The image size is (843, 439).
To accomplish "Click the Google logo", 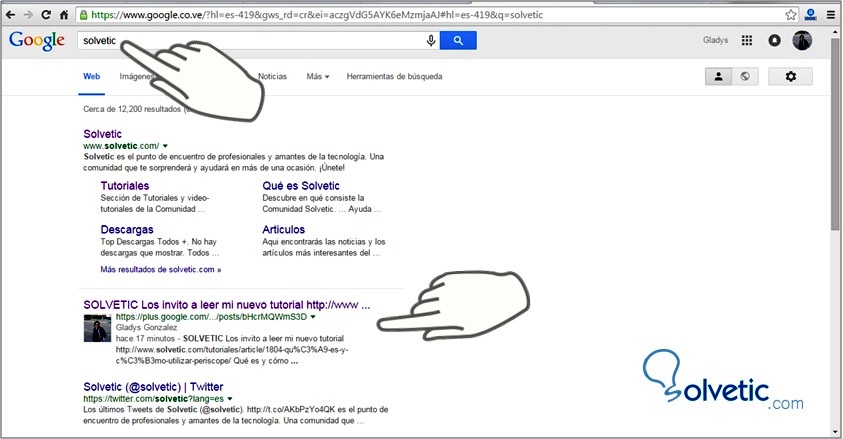I will [x=37, y=40].
